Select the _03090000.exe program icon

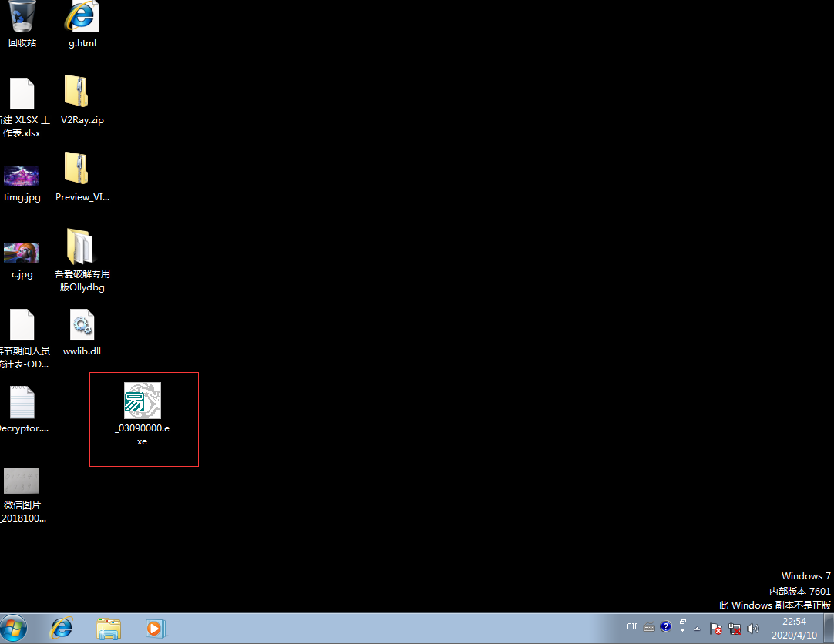(143, 401)
